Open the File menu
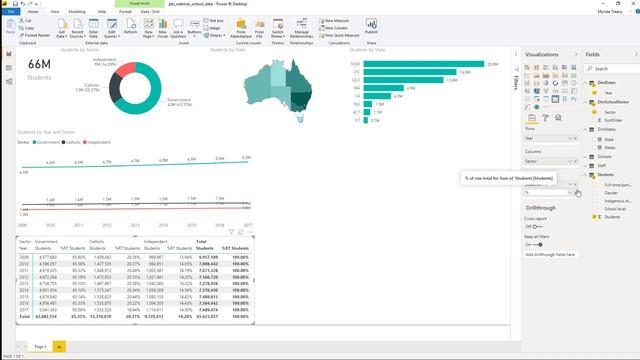 [11, 12]
